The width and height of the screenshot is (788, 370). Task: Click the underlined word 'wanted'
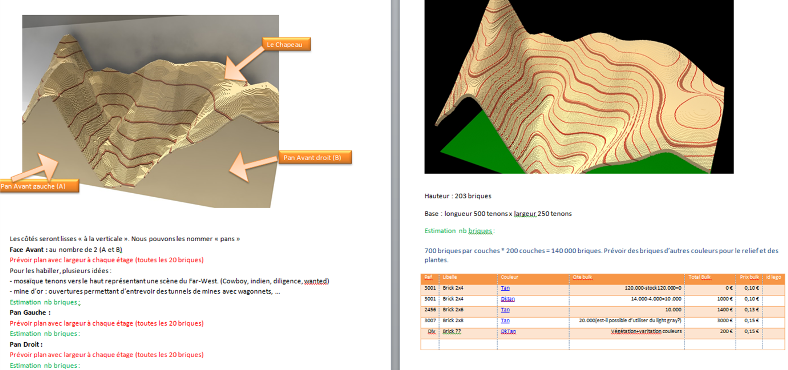click(x=316, y=281)
